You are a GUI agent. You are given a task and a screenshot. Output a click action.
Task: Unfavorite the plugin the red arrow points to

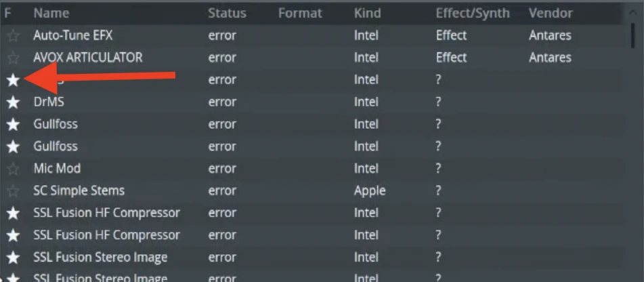pos(13,80)
